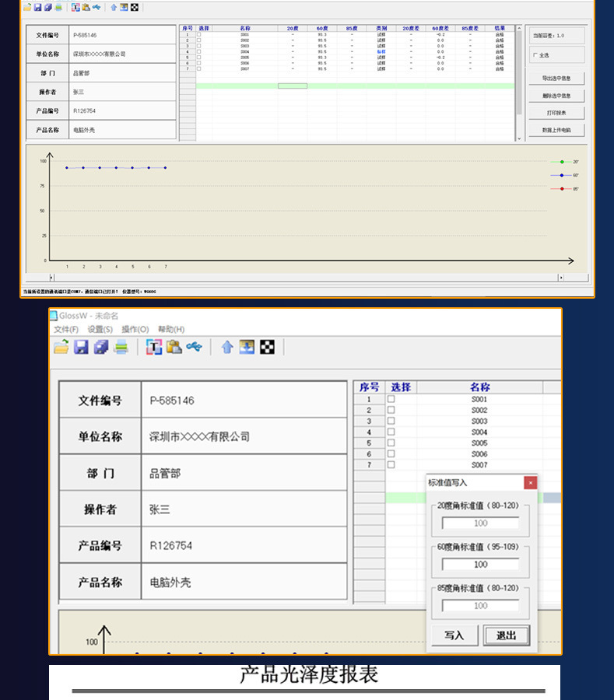The height and width of the screenshot is (700, 614).
Task: Click the 删除选中信息 button
Action: [556, 96]
